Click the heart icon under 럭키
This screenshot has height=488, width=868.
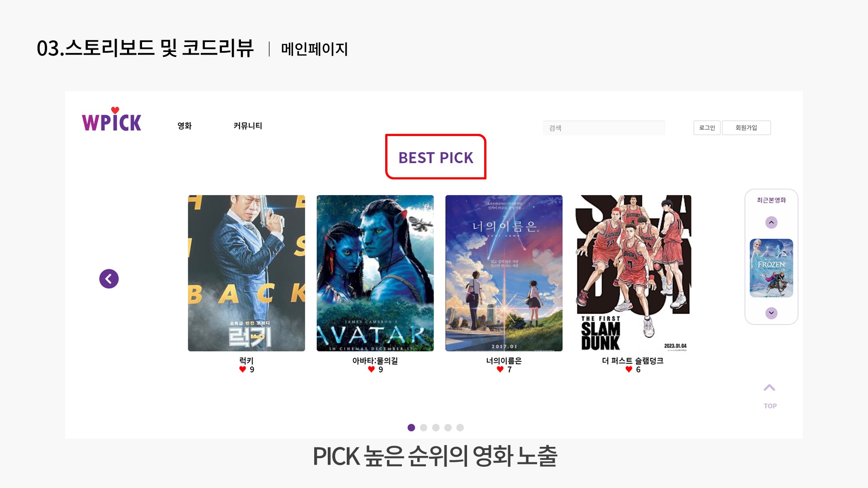(243, 369)
